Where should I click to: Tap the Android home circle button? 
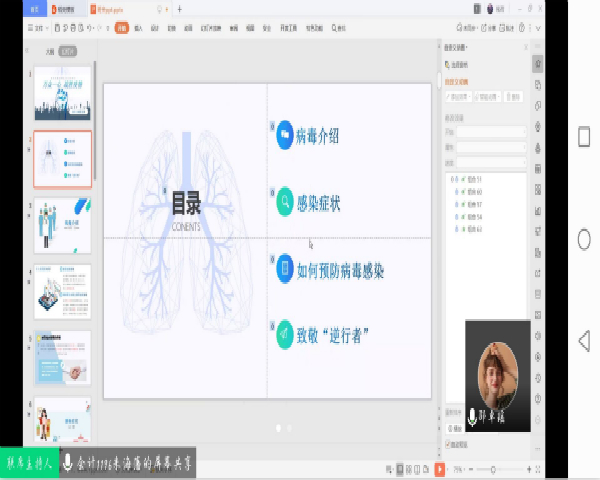pyautogui.click(x=584, y=239)
